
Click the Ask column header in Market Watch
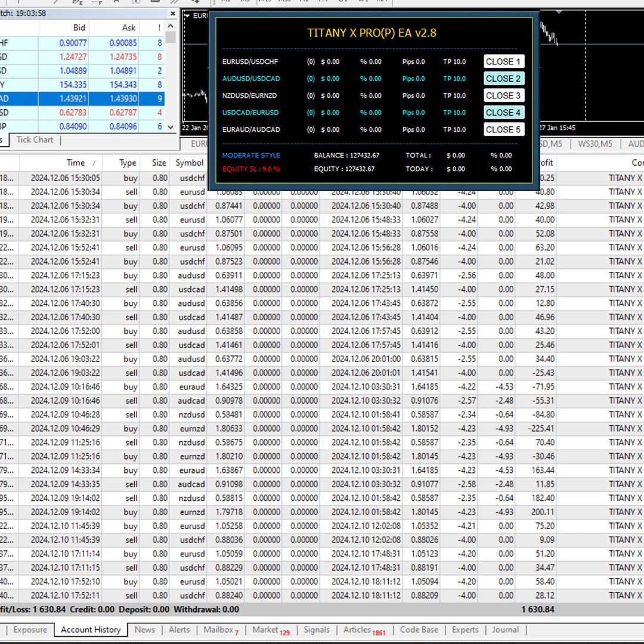click(x=128, y=27)
